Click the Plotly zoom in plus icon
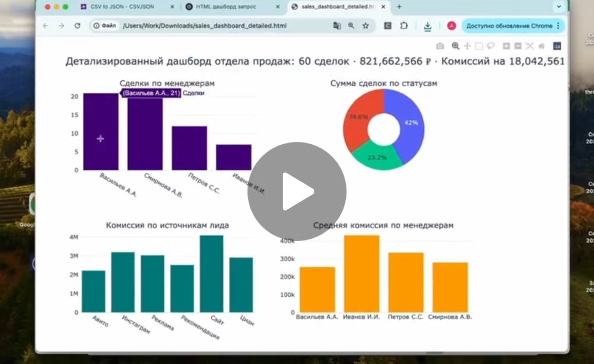The image size is (594, 364). tap(506, 46)
